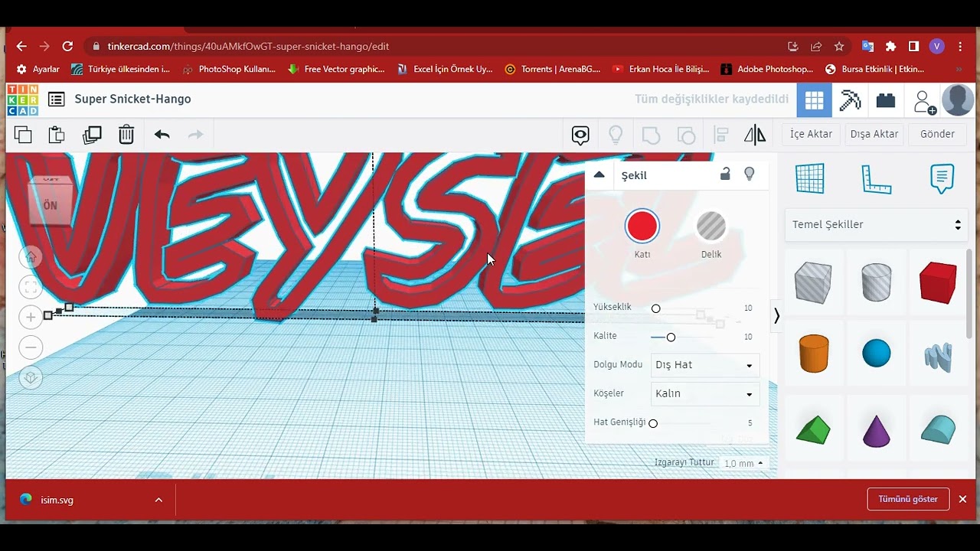Switch to 3D design grid view
980x551 pixels.
(x=814, y=100)
